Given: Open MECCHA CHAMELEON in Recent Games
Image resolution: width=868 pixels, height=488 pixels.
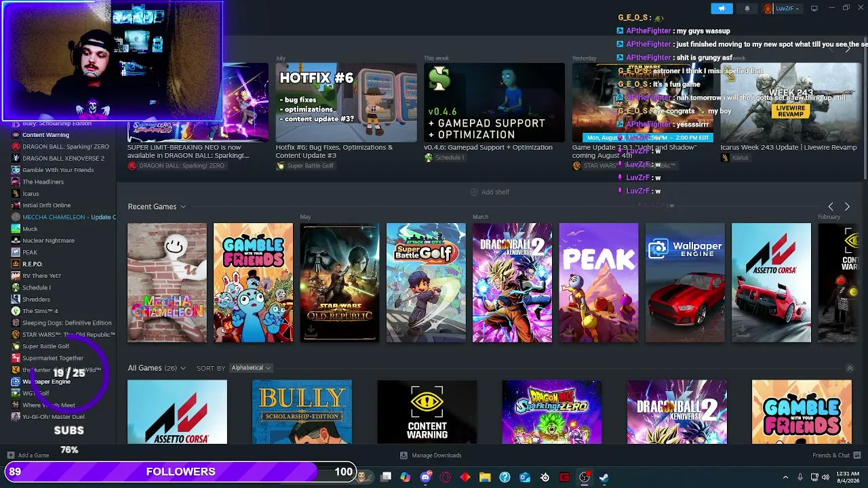Looking at the screenshot, I should (167, 283).
